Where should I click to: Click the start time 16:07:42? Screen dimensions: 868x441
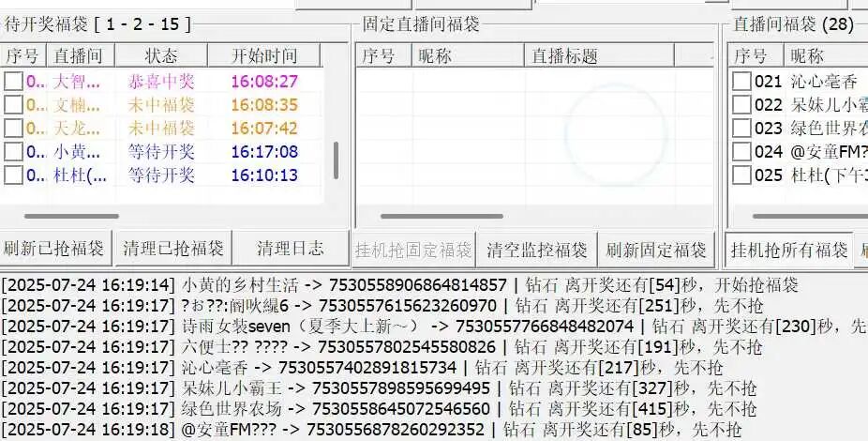[264, 128]
